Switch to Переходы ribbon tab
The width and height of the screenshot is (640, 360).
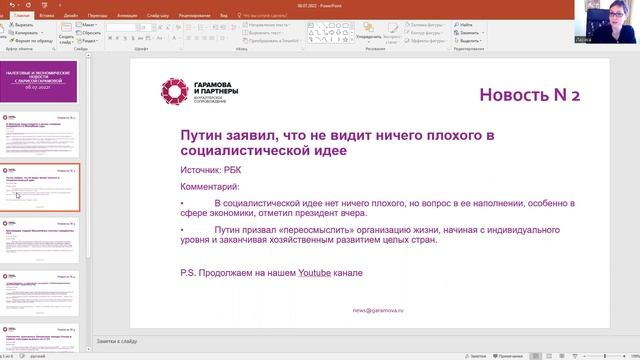pos(98,16)
